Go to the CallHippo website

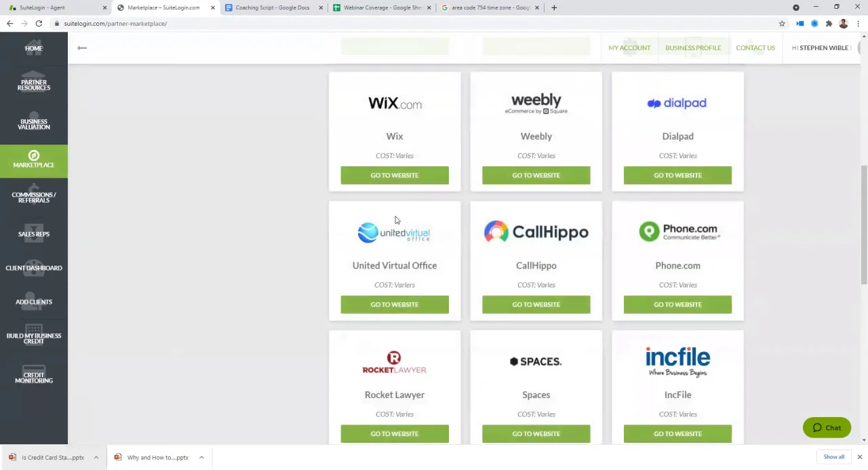click(x=536, y=305)
